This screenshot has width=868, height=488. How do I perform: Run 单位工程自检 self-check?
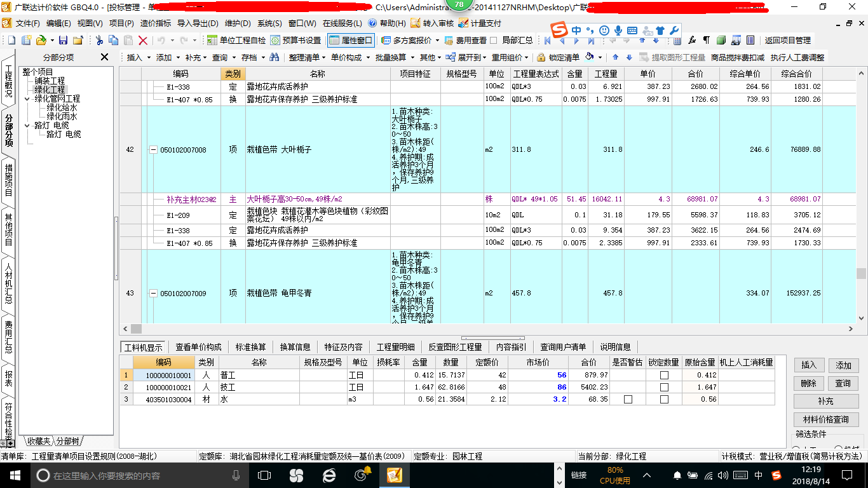coord(236,40)
